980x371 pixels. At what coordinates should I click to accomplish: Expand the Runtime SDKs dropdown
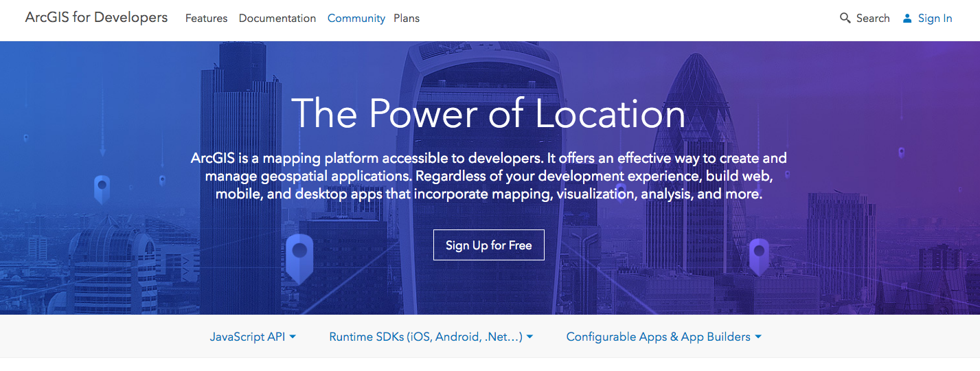(x=431, y=337)
